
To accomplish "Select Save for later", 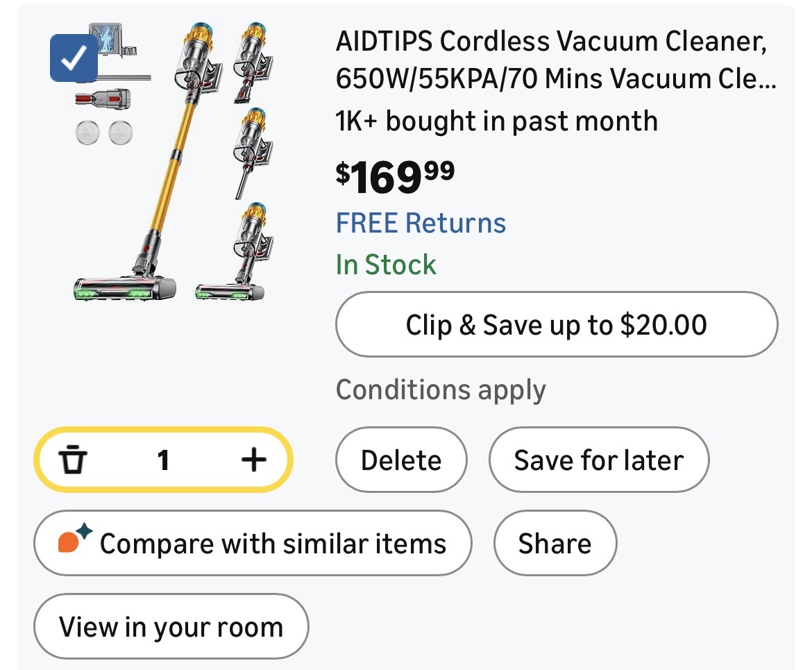I will (x=598, y=460).
